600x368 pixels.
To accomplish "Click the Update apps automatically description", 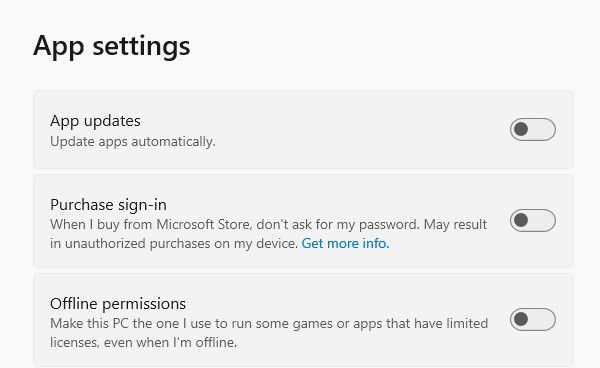I will coord(133,142).
